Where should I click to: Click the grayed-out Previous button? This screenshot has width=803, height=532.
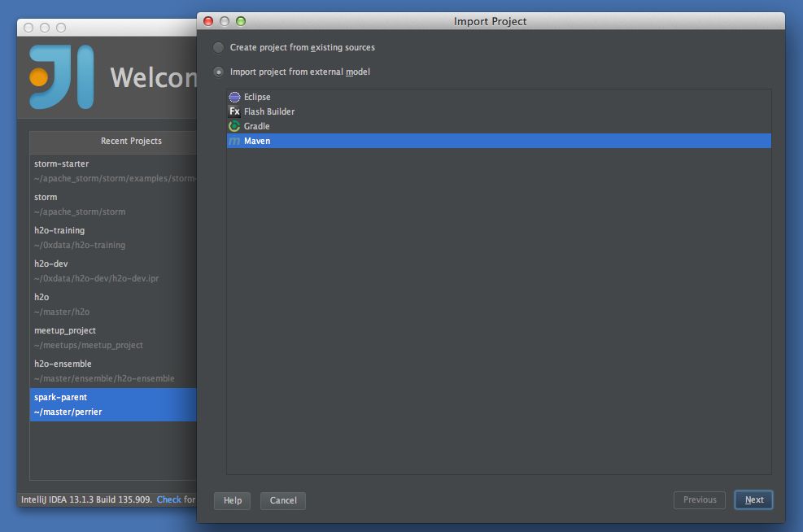click(699, 500)
